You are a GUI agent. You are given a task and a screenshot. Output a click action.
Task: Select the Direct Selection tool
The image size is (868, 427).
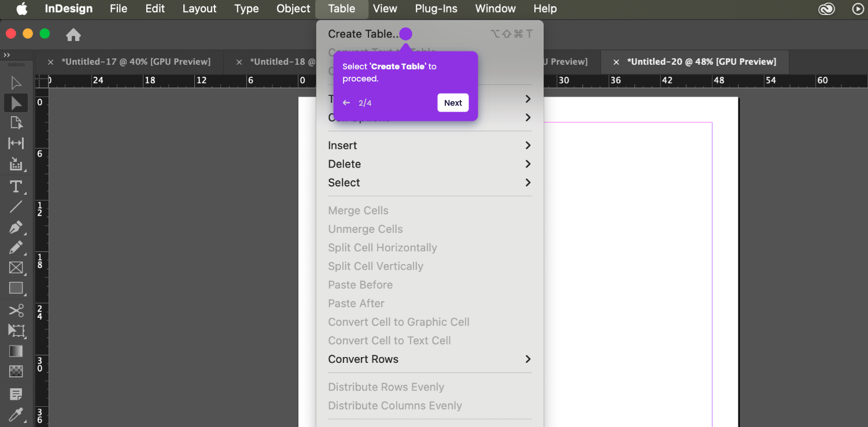click(16, 103)
